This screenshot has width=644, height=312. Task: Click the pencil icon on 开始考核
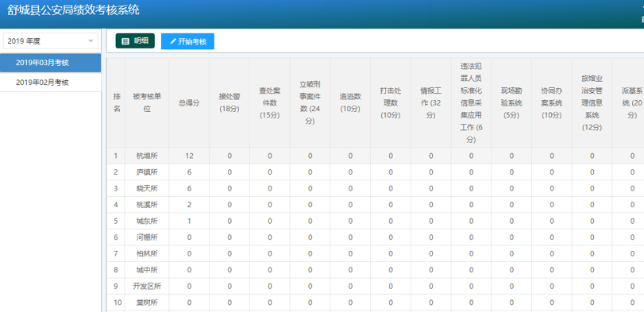(x=173, y=41)
